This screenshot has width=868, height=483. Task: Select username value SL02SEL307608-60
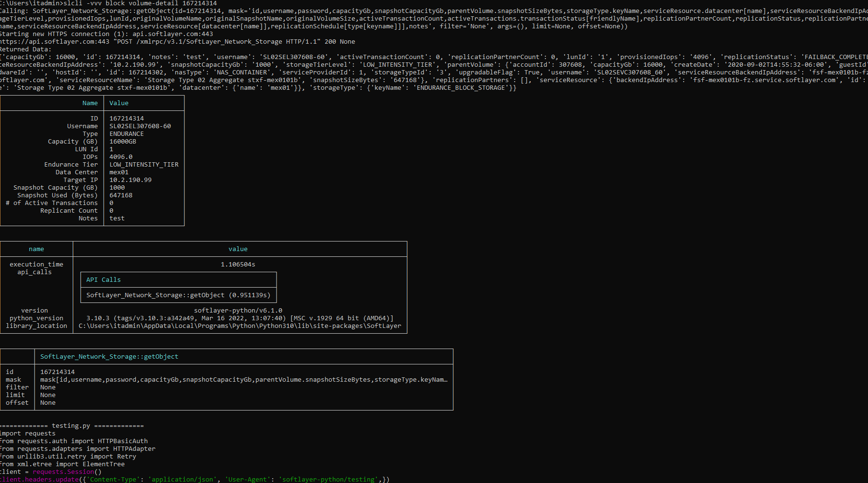pyautogui.click(x=140, y=126)
